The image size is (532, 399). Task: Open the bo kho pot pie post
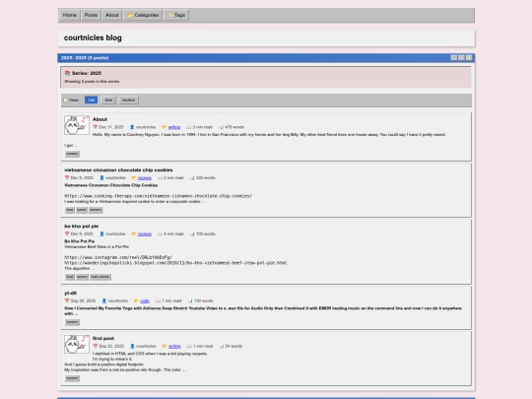pos(82,226)
